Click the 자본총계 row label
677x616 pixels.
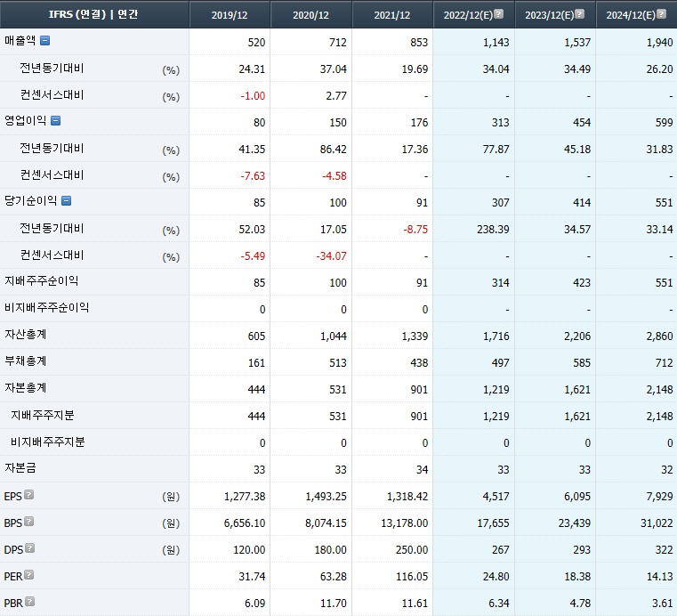click(25, 388)
